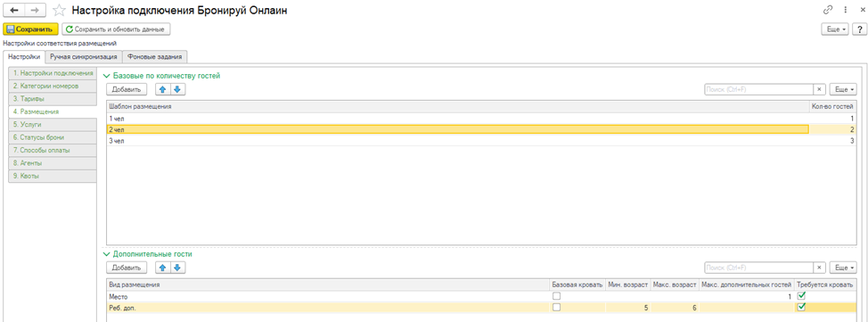868x322 pixels.
Task: Open 3. Тарифы section
Action: 53,99
